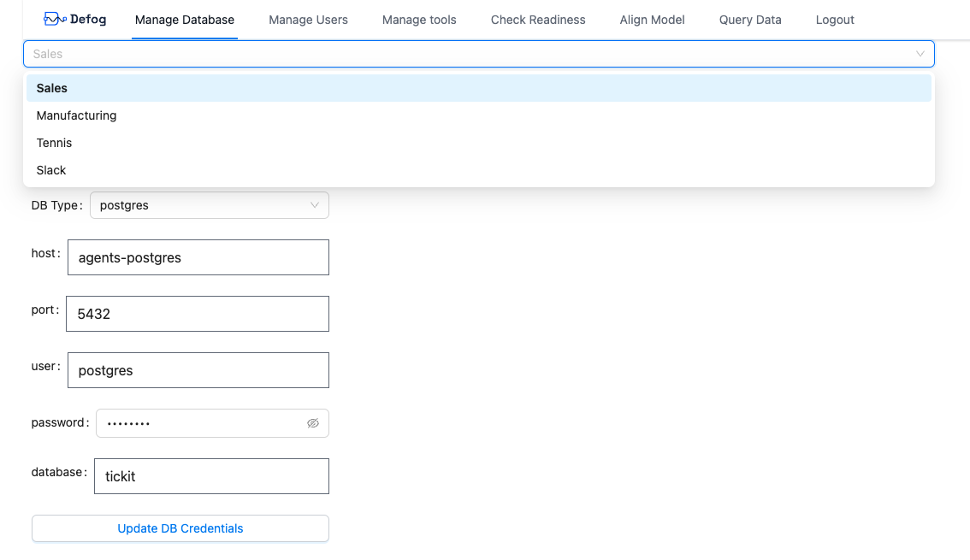Select the database field containing tickit

210,475
